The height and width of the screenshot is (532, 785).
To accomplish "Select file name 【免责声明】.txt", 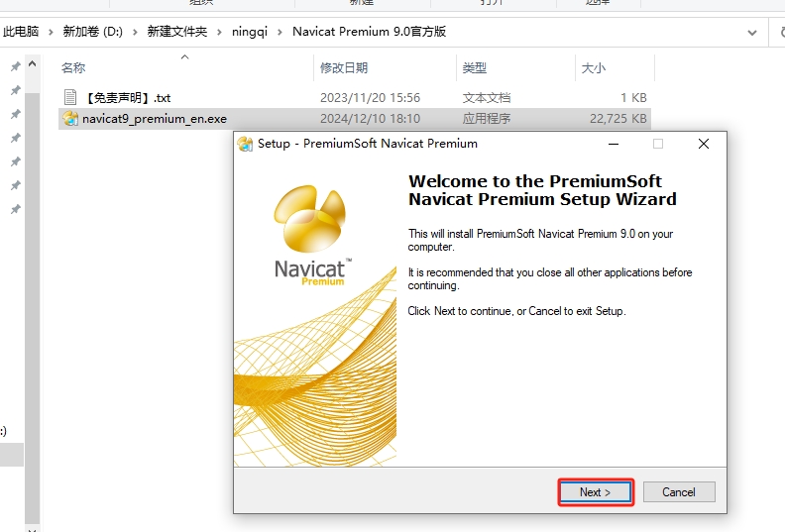I will 128,98.
